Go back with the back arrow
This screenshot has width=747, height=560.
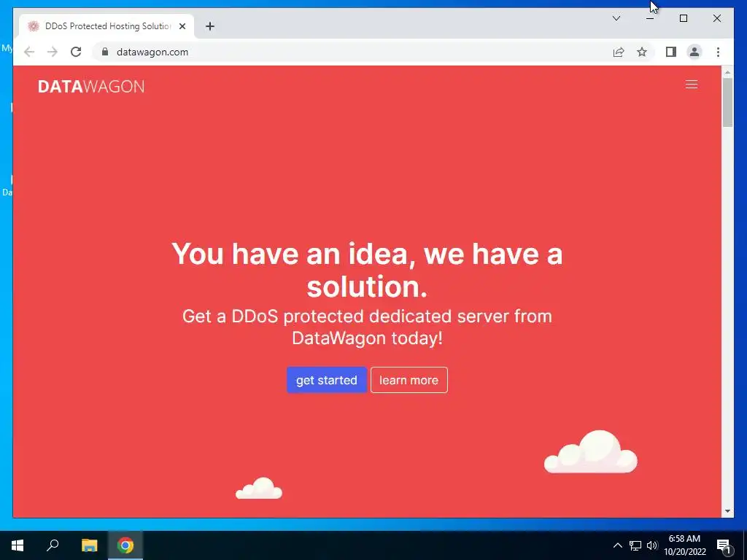[29, 52]
